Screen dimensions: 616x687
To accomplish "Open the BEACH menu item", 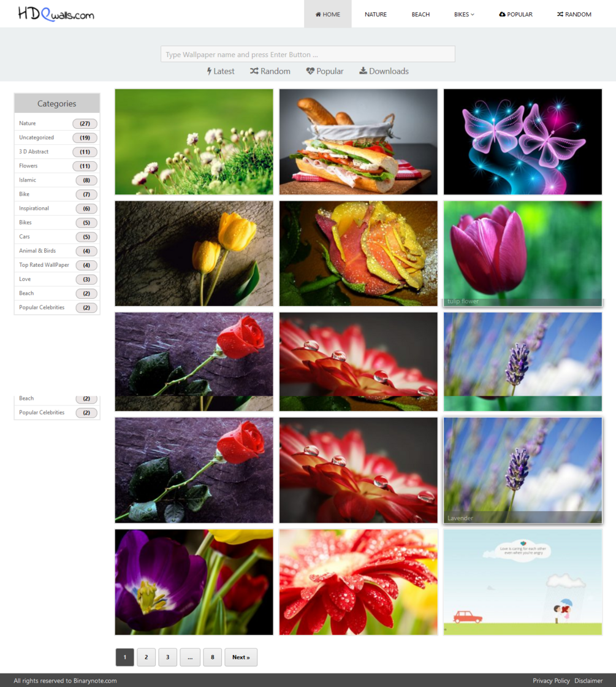I will [x=420, y=15].
